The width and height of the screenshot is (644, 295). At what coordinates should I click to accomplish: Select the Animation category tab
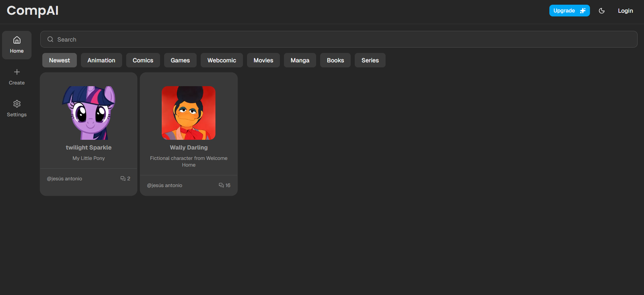point(101,60)
